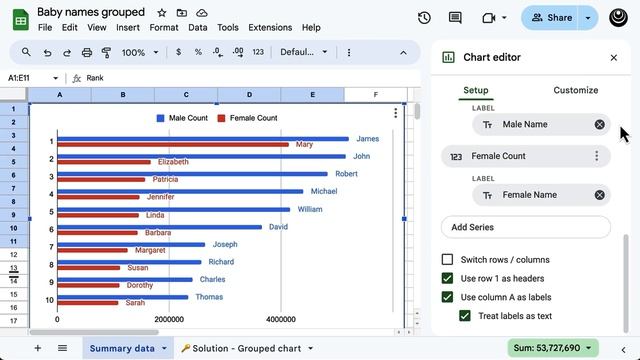This screenshot has width=640, height=360.
Task: Click the search magnifier in the toolbar
Action: coord(26,52)
